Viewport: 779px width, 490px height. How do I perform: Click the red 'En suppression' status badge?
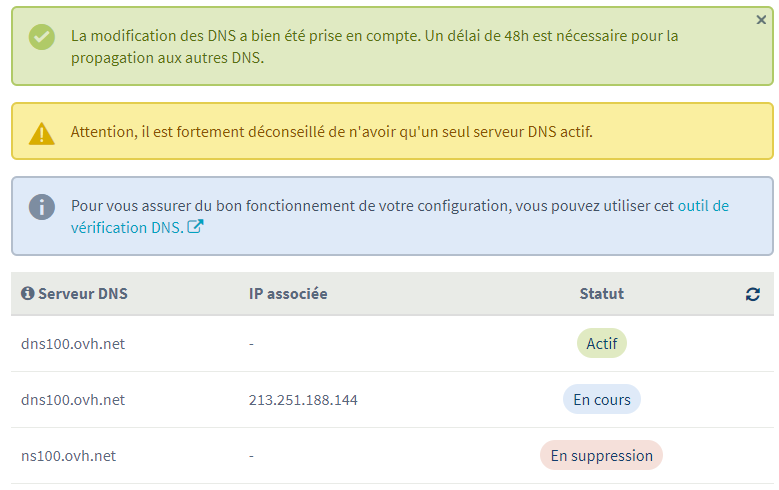click(601, 456)
